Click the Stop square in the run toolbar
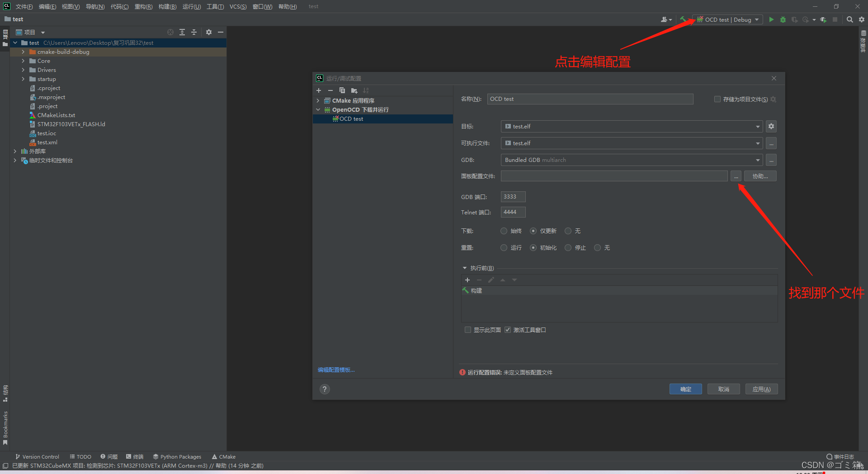Viewport: 868px width, 474px height. pyautogui.click(x=835, y=19)
